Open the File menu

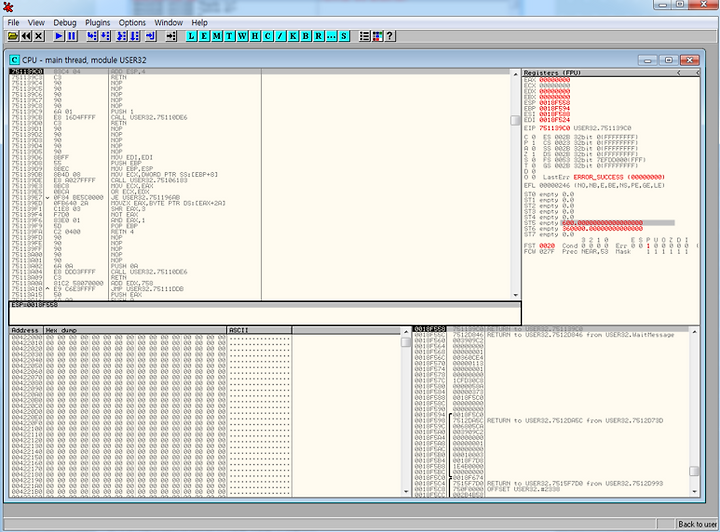click(13, 22)
